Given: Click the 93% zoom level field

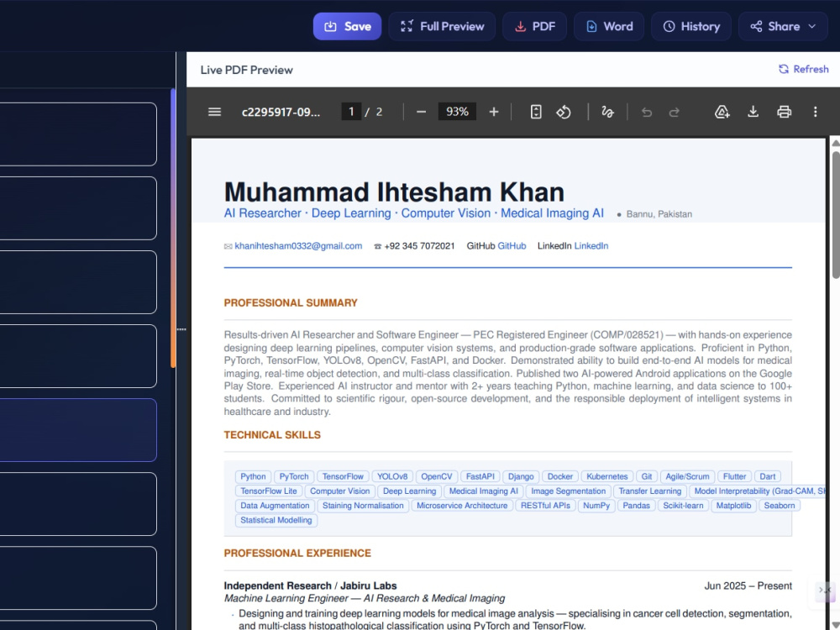Looking at the screenshot, I should click(457, 112).
